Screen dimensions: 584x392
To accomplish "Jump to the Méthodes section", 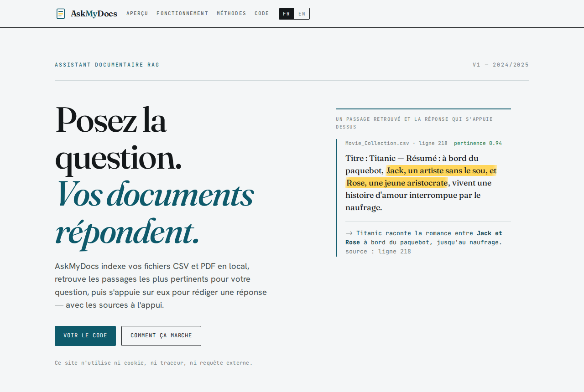I will (x=231, y=14).
